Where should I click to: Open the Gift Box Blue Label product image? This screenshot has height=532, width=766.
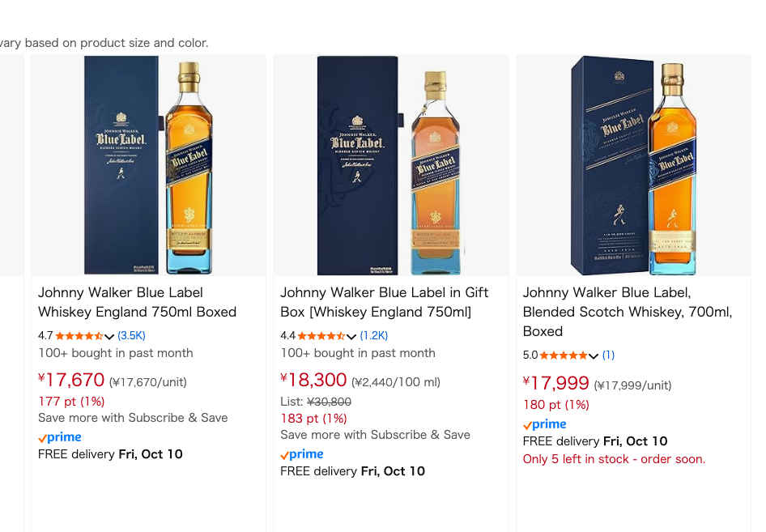[x=391, y=165]
